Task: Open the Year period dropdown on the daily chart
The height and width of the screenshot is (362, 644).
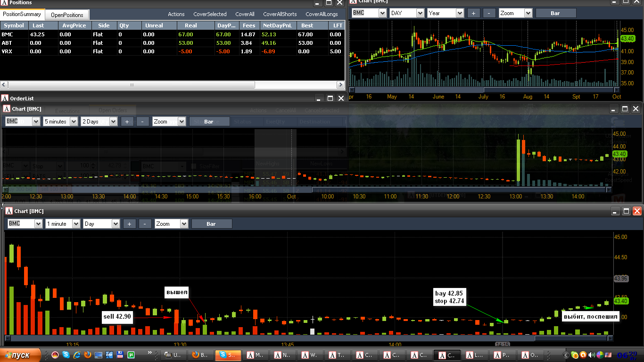Action: tap(446, 13)
